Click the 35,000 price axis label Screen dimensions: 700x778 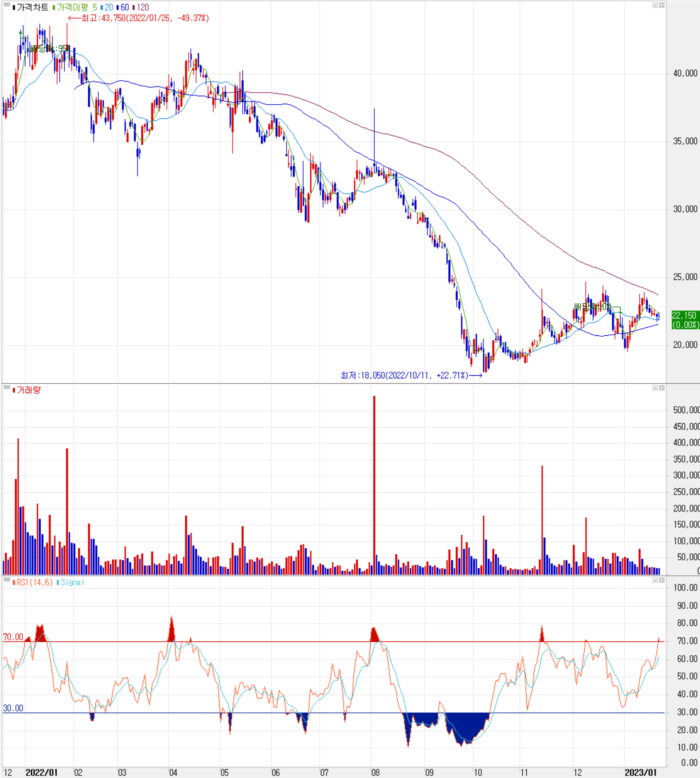click(x=685, y=141)
